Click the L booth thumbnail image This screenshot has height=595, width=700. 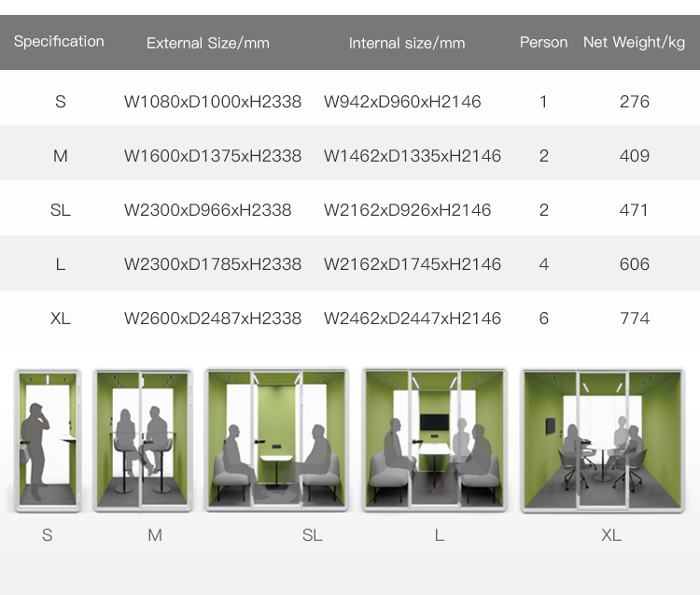click(x=435, y=440)
